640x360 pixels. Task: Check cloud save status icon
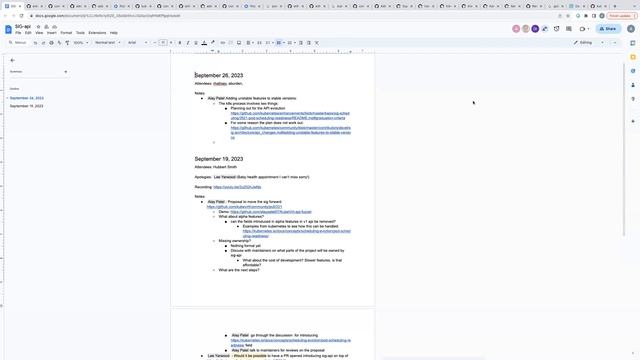pyautogui.click(x=54, y=27)
